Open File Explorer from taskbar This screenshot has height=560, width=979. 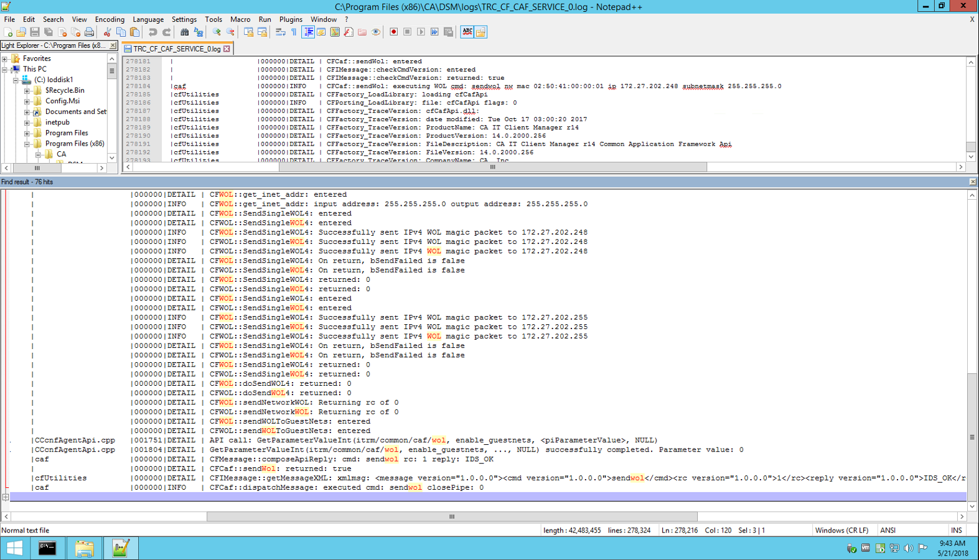click(x=84, y=548)
